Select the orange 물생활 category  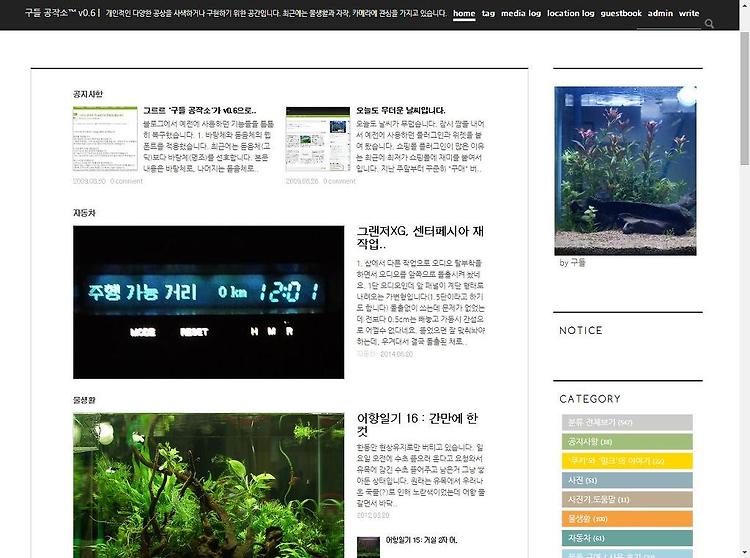pos(627,519)
